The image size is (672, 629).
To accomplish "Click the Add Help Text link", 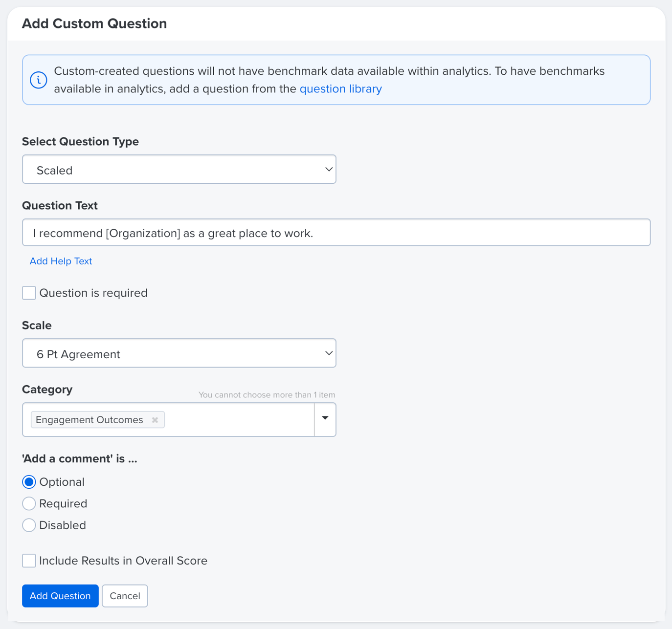I will pyautogui.click(x=60, y=261).
